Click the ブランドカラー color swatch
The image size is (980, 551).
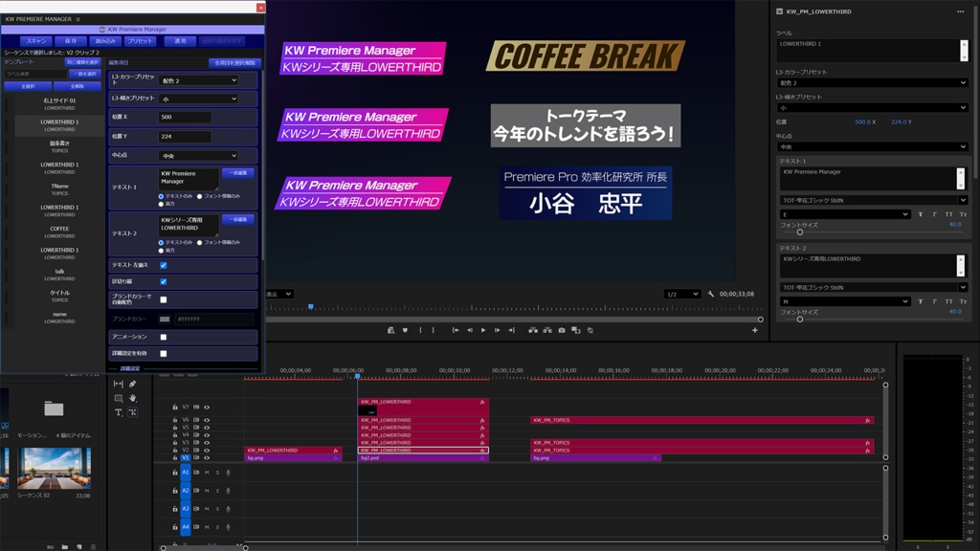[165, 319]
